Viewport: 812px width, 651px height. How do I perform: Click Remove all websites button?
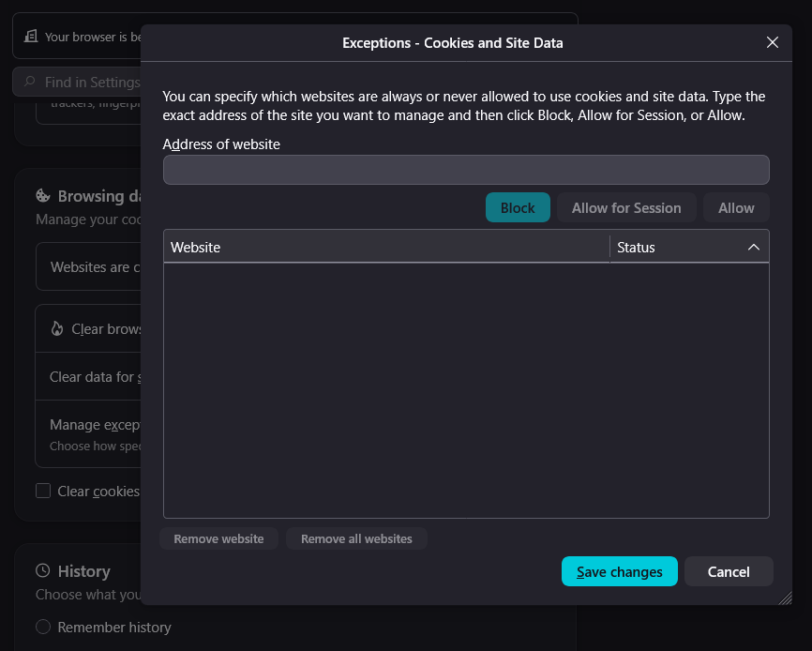356,538
